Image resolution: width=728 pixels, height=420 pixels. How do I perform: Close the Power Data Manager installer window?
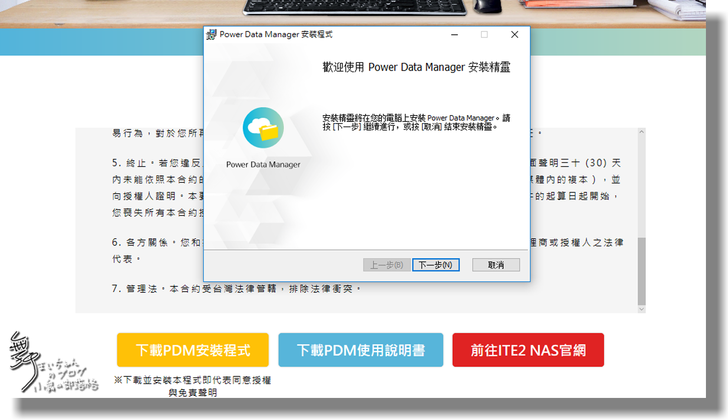tap(514, 35)
